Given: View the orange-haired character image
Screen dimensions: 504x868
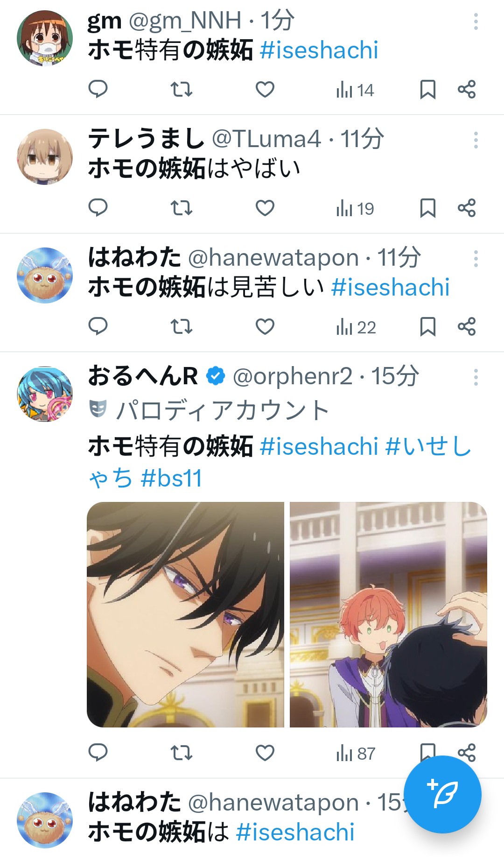Looking at the screenshot, I should [388, 614].
